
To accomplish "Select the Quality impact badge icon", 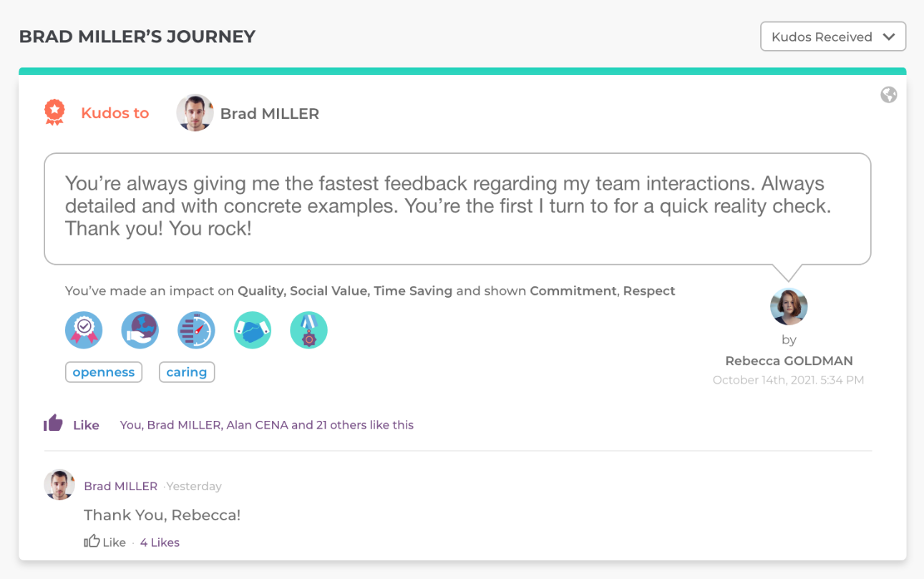I will 84,331.
